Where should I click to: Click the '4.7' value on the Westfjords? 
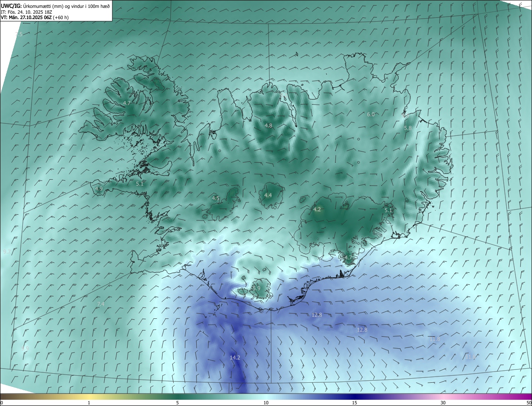click(x=127, y=103)
